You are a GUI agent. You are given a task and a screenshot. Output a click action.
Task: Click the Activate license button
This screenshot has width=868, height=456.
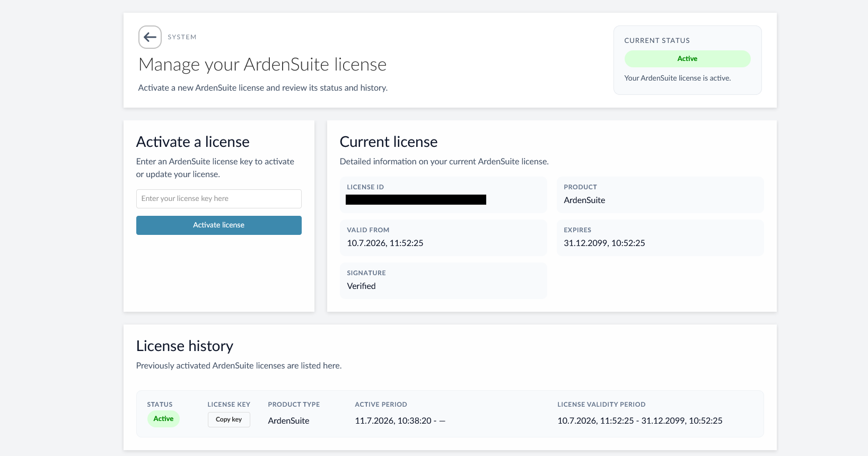pos(218,225)
